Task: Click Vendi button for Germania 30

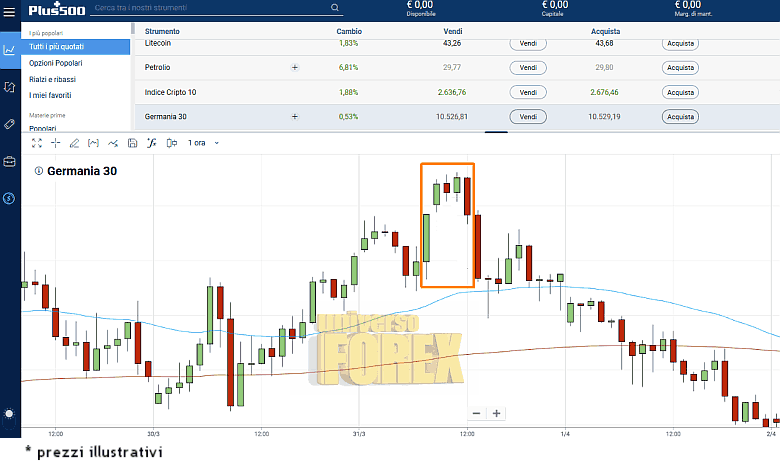Action: (528, 117)
